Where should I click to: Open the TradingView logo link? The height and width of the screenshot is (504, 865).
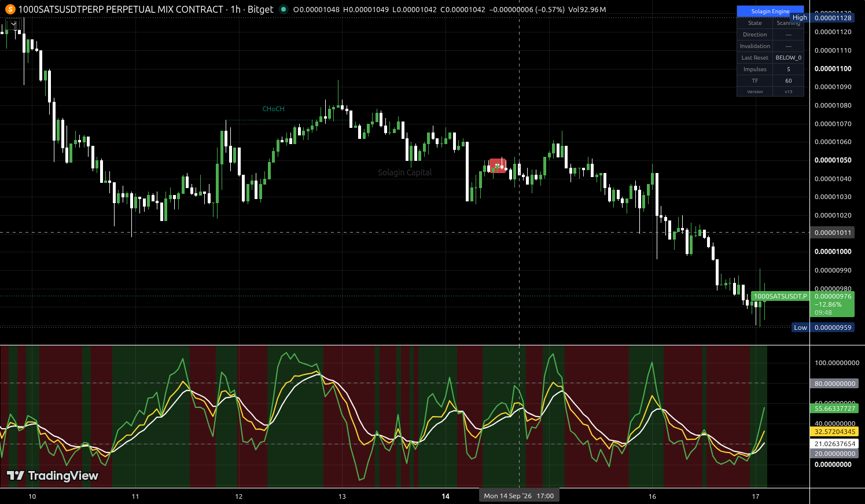coord(52,476)
